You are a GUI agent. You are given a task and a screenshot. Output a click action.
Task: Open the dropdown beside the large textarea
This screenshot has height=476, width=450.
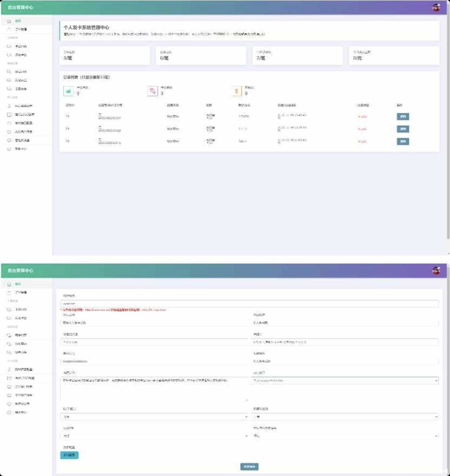[x=345, y=380]
